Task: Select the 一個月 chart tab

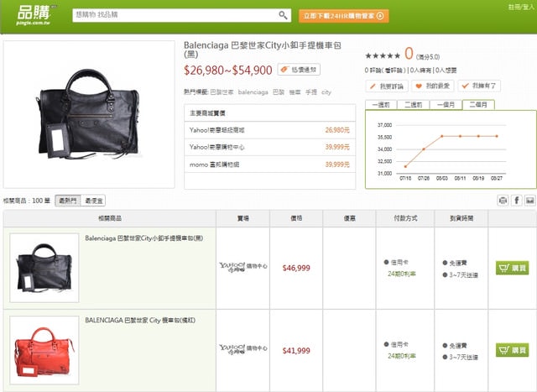Action: [x=445, y=105]
